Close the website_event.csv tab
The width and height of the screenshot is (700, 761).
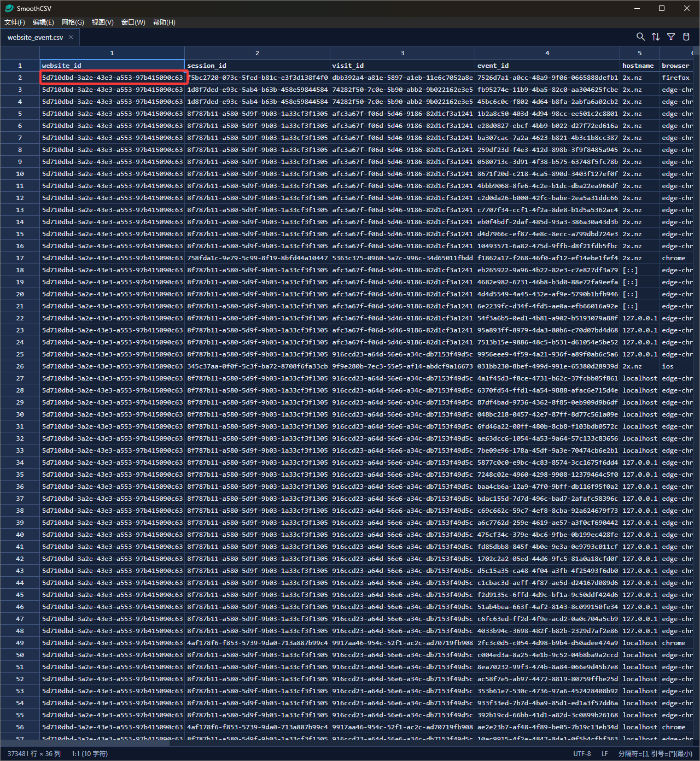(71, 37)
